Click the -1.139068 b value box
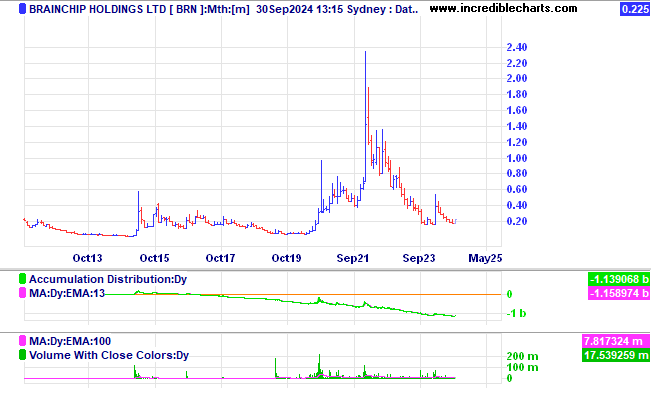The image size is (651, 395). tap(619, 279)
